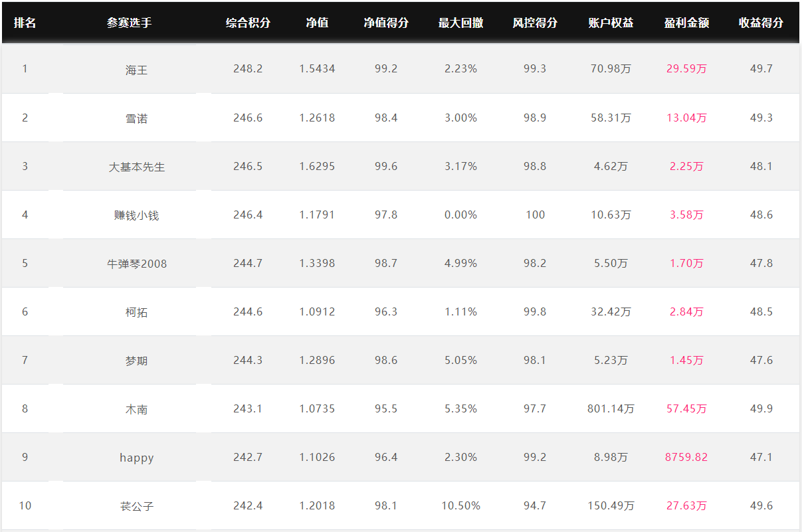The width and height of the screenshot is (802, 532).
Task: Select account equity value 801.14万
Action: 611,409
